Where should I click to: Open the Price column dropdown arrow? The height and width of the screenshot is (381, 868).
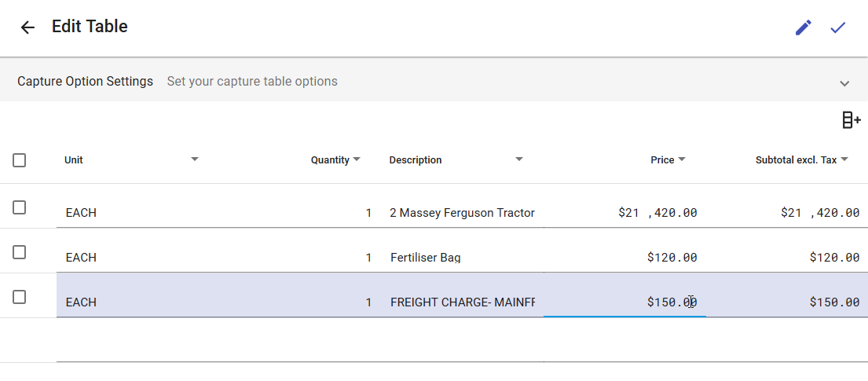(x=682, y=159)
